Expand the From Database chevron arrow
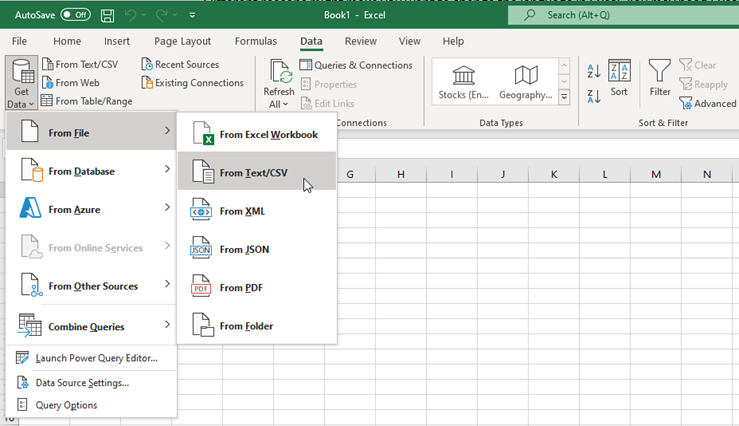The height and width of the screenshot is (426, 739). (x=167, y=169)
